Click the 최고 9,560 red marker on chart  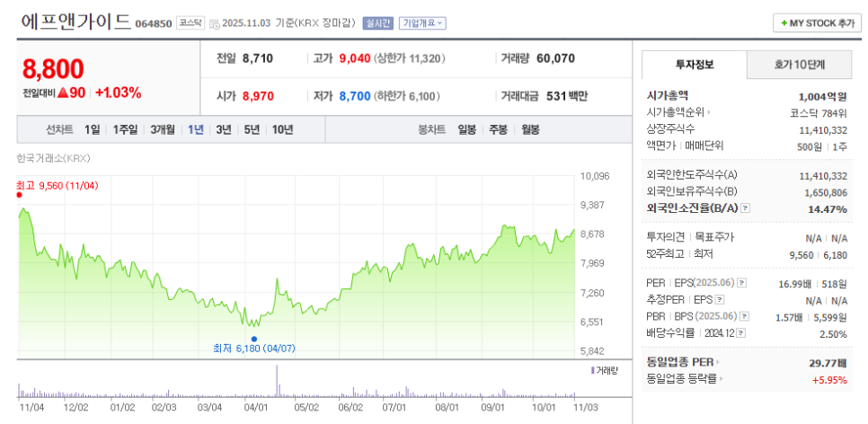(20, 193)
